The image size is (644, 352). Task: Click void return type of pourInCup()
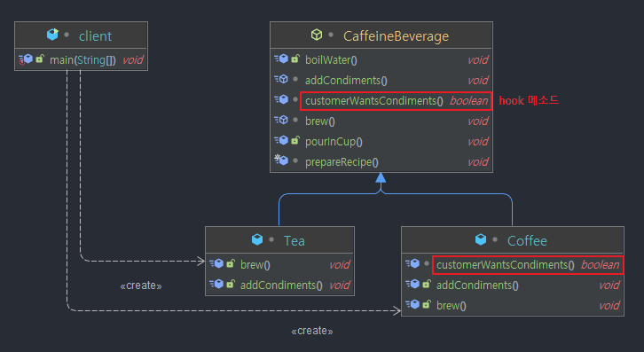(478, 142)
